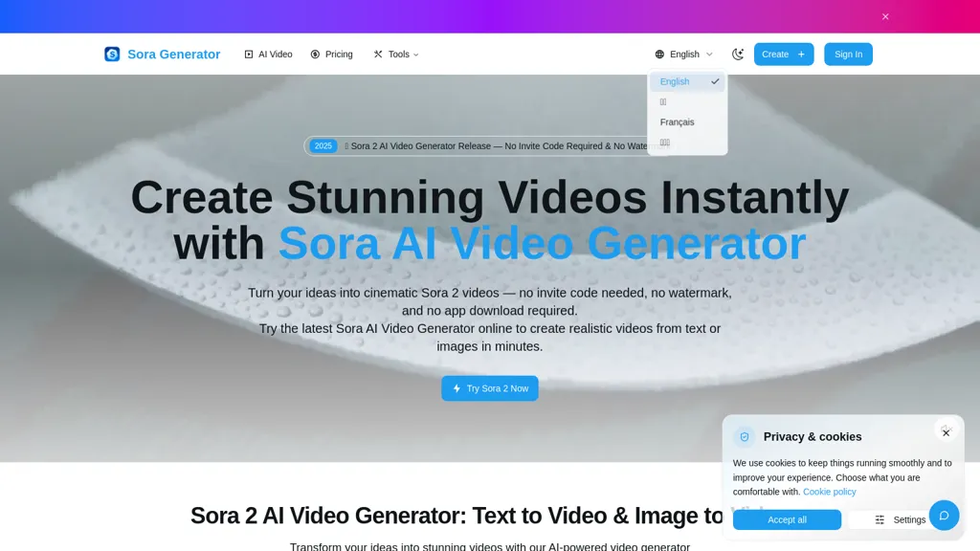Open cookie Settings button
Viewport: 980px width, 551px height.
900,519
